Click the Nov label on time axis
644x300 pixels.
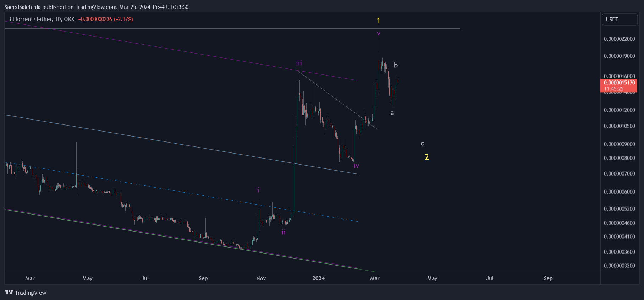coord(261,278)
